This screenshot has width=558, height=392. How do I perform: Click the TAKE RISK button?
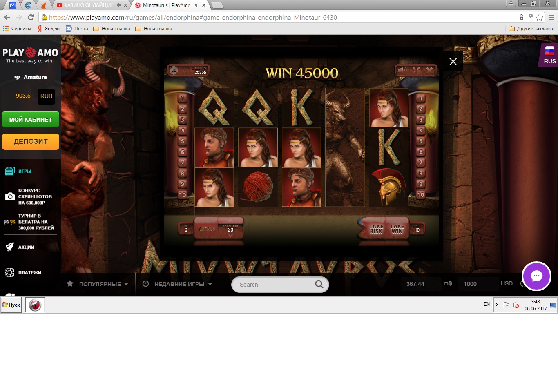376,229
